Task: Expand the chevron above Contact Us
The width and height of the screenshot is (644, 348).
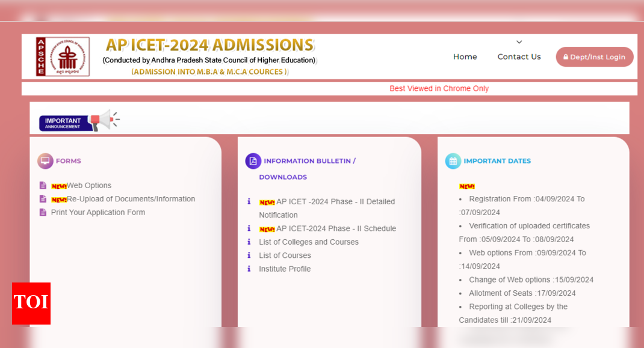Action: click(519, 42)
